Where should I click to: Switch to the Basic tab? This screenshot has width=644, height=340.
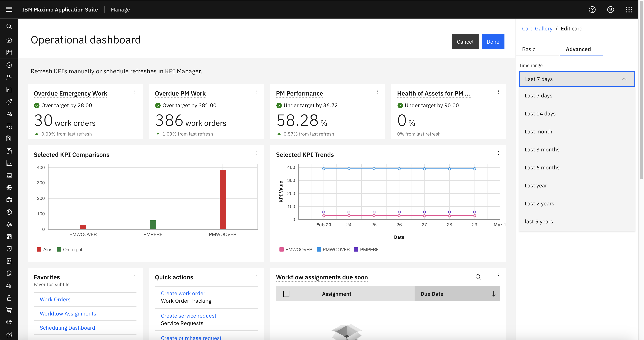[x=528, y=49]
